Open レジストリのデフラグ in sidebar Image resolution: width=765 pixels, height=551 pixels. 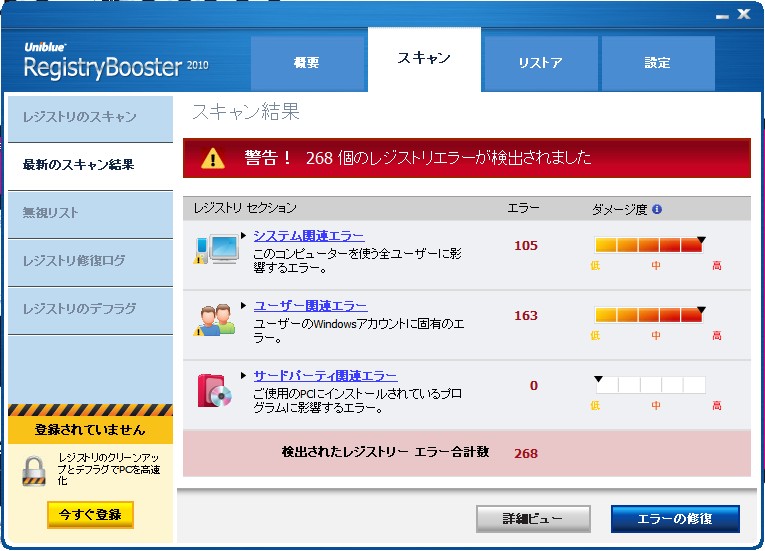(90, 310)
